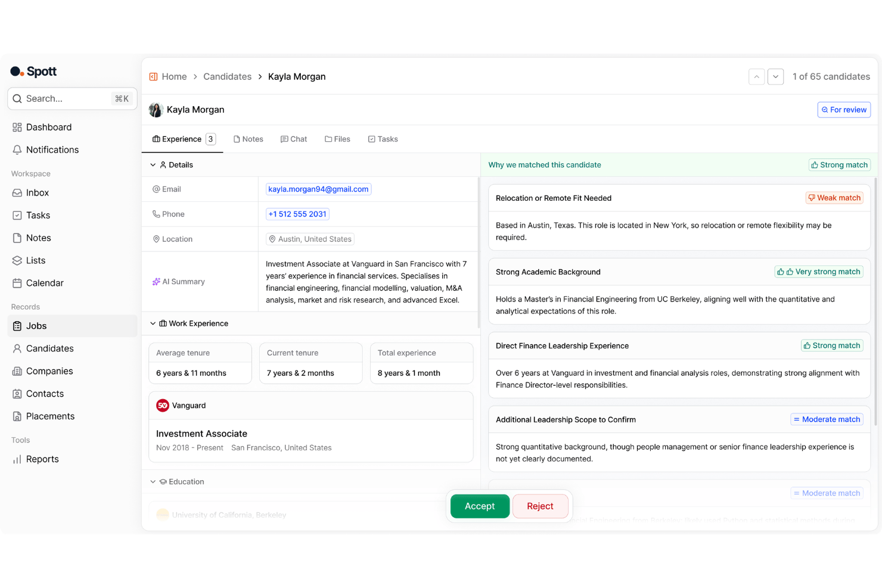Click 'Direct Finance Leadership Experience' heading

click(562, 346)
